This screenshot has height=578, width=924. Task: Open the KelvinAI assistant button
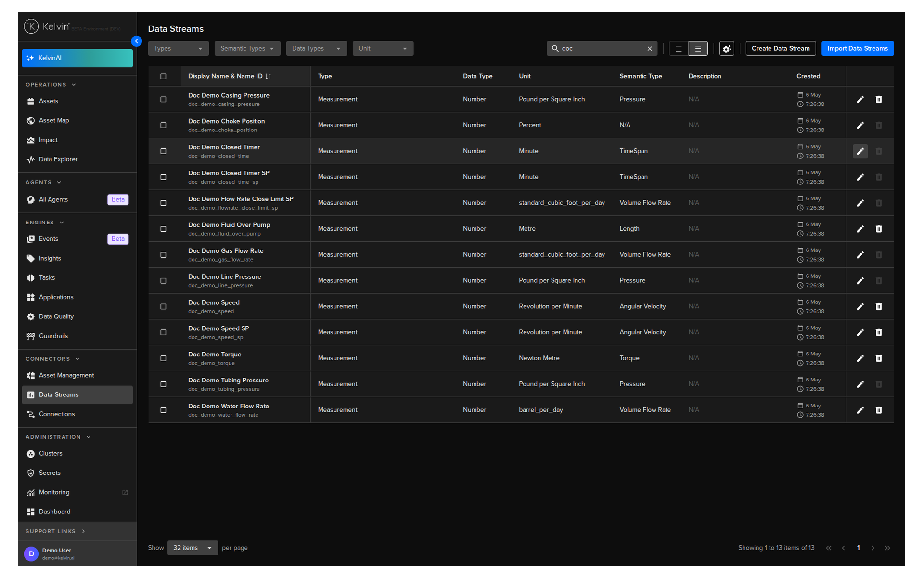77,58
